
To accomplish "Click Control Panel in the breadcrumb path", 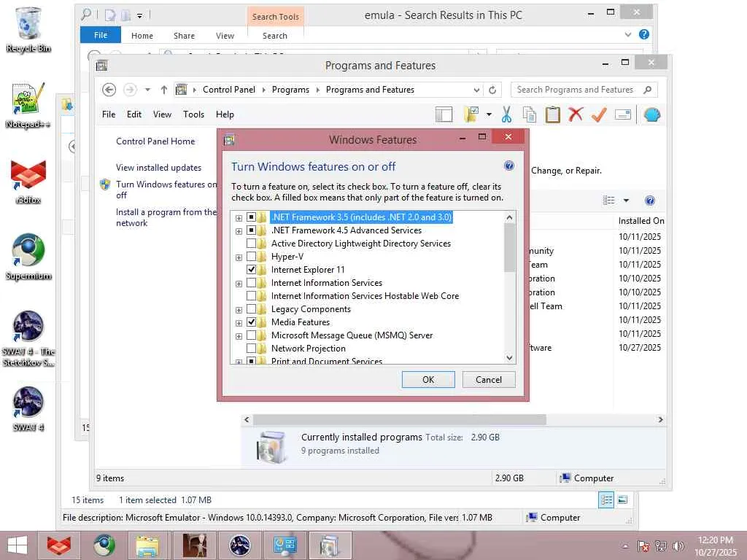I will point(228,90).
